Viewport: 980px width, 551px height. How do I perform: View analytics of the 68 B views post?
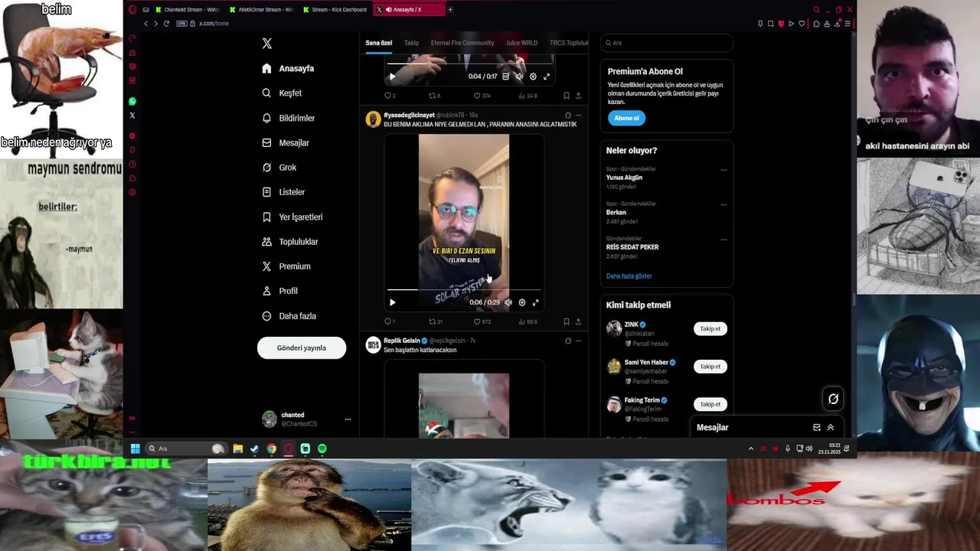pyautogui.click(x=528, y=321)
